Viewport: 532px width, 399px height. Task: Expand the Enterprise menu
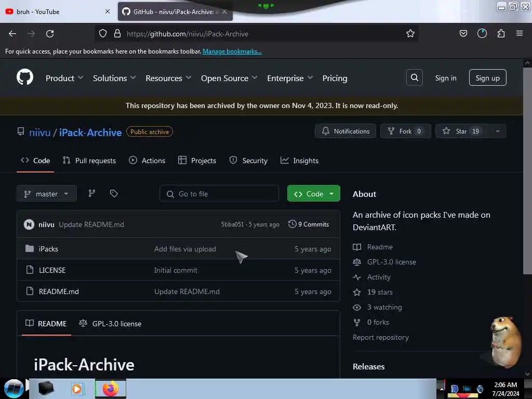[290, 78]
